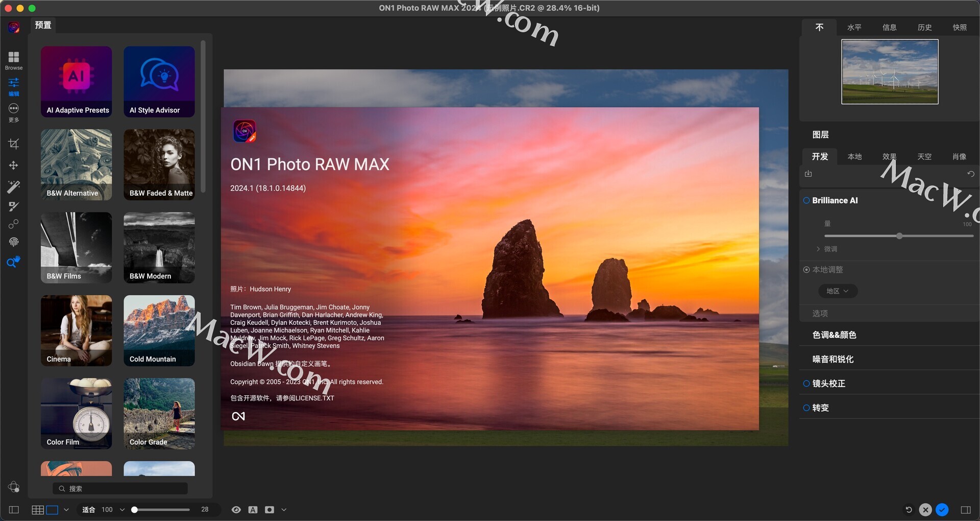Toggle Brilliance AI on/off circle
Screen dimensions: 980x521
(x=806, y=200)
